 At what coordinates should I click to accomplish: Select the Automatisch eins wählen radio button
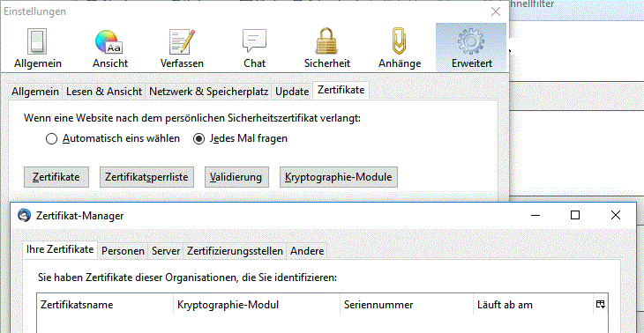click(51, 139)
